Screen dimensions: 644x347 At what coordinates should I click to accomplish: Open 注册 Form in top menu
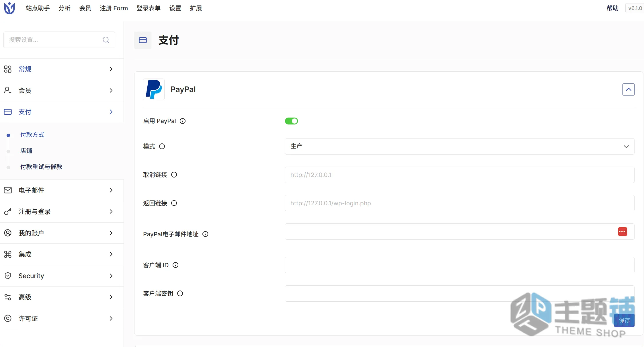[114, 8]
